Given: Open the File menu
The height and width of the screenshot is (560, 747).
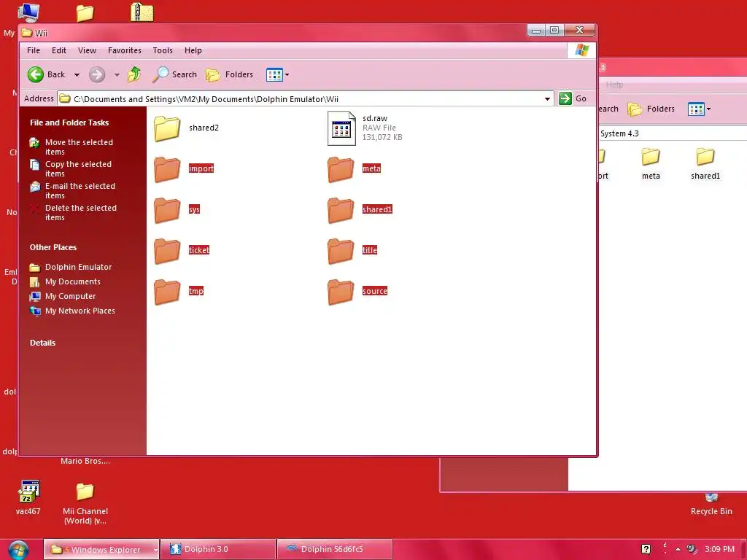Looking at the screenshot, I should coord(34,50).
